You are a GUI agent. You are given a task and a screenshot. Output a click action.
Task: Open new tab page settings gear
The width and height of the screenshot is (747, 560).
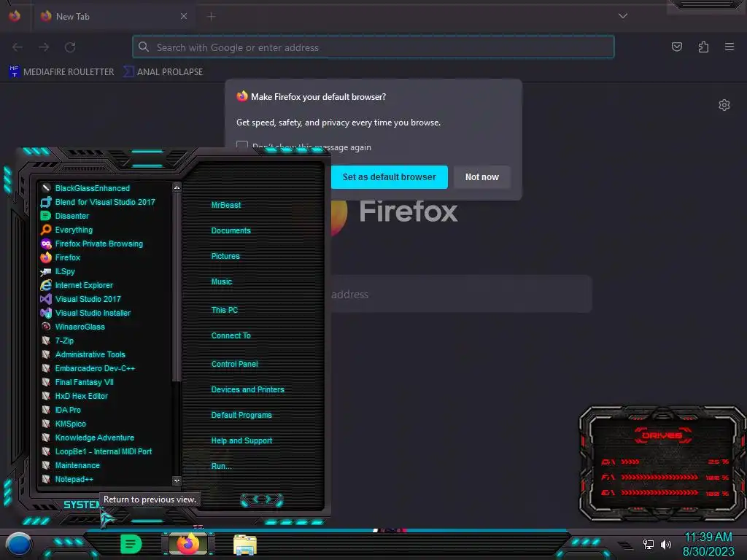[724, 105]
